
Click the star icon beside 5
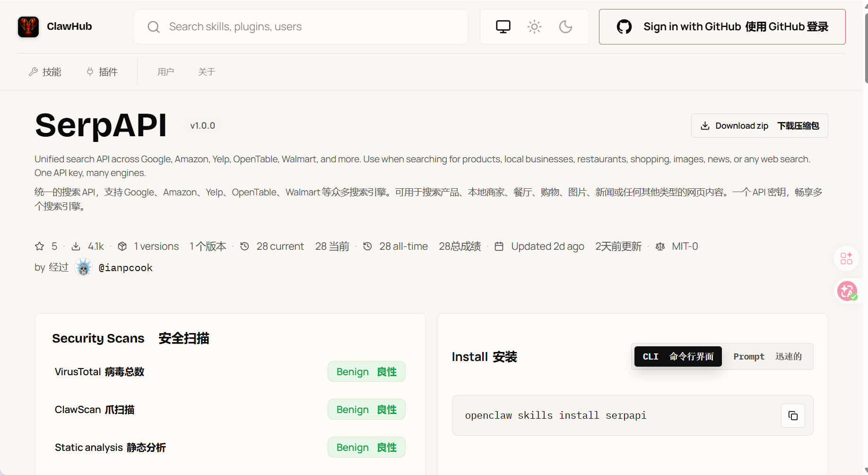tap(40, 246)
